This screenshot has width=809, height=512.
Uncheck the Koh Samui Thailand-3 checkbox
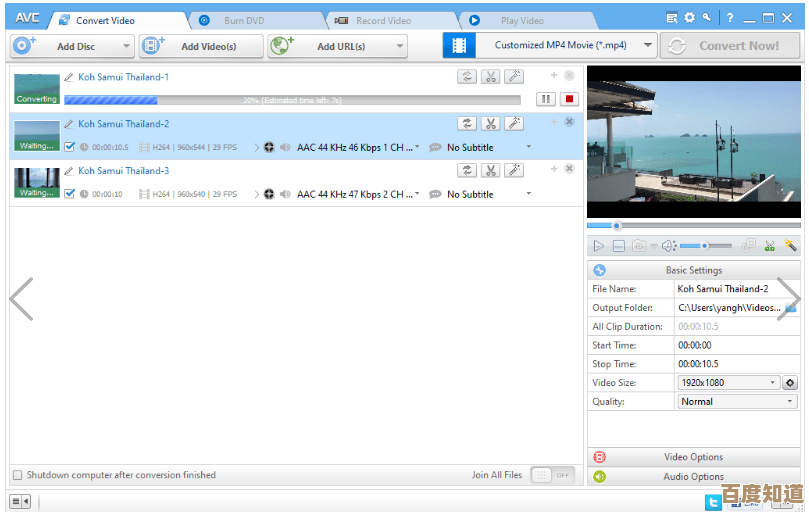[69, 194]
